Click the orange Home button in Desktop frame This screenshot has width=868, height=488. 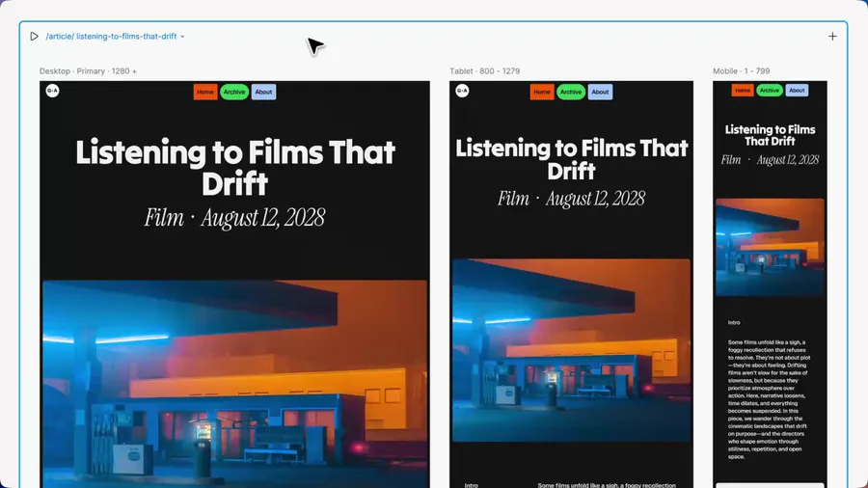click(x=204, y=93)
